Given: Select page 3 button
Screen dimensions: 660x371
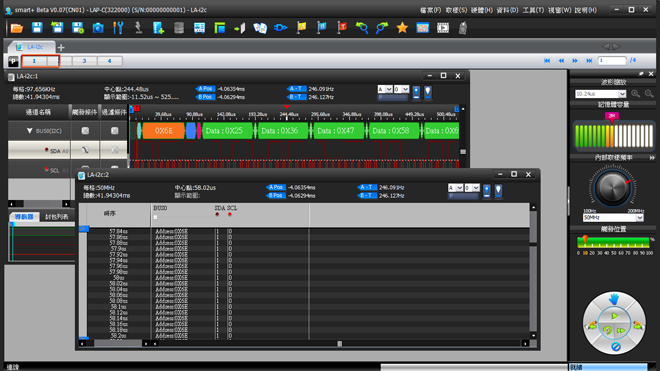Looking at the screenshot, I should pos(84,61).
